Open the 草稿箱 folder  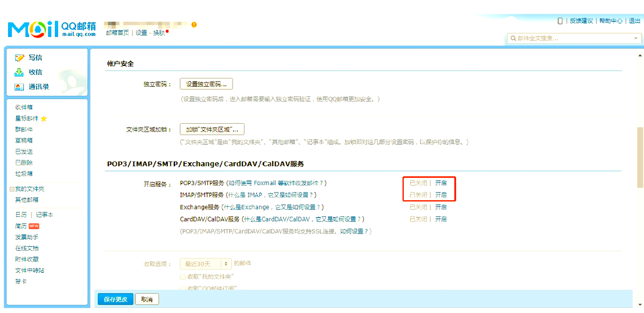(24, 140)
